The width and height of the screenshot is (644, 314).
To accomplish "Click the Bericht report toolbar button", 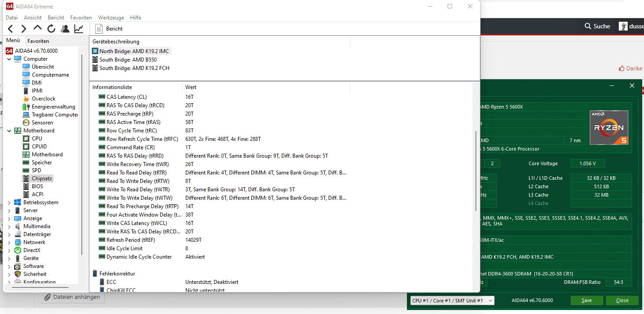I will click(109, 29).
